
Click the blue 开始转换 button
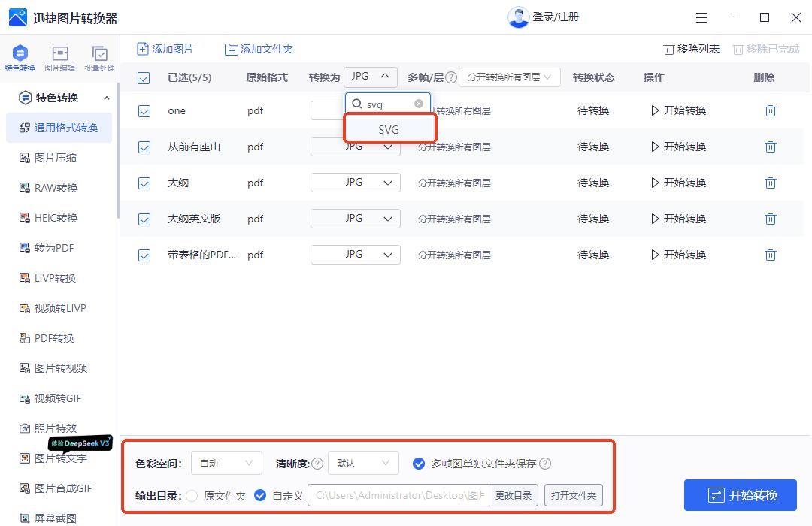(x=740, y=495)
